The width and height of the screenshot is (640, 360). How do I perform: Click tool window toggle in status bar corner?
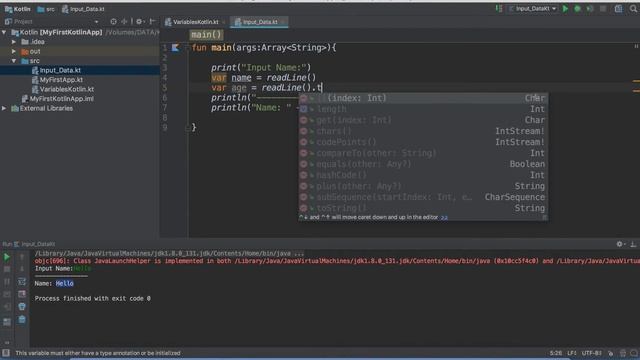pyautogui.click(x=6, y=353)
